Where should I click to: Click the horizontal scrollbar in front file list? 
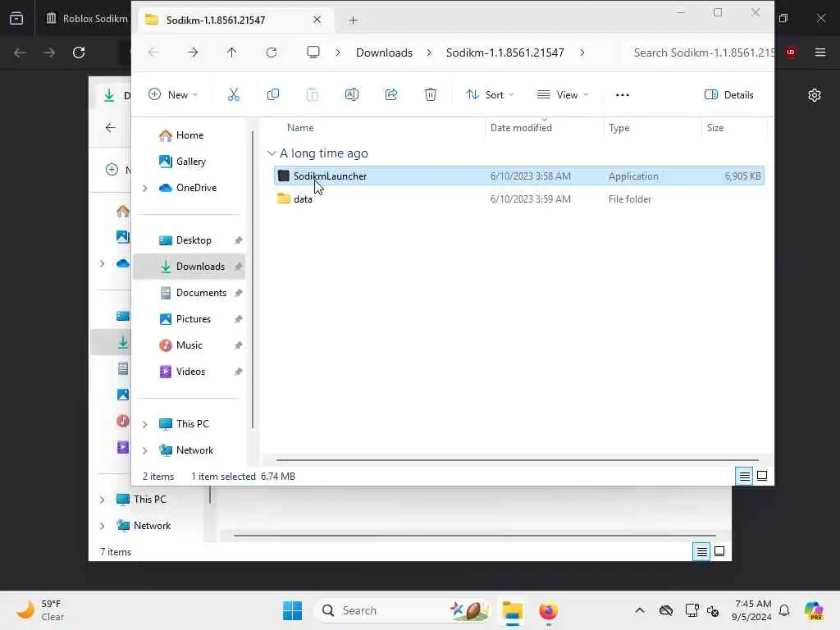click(517, 459)
